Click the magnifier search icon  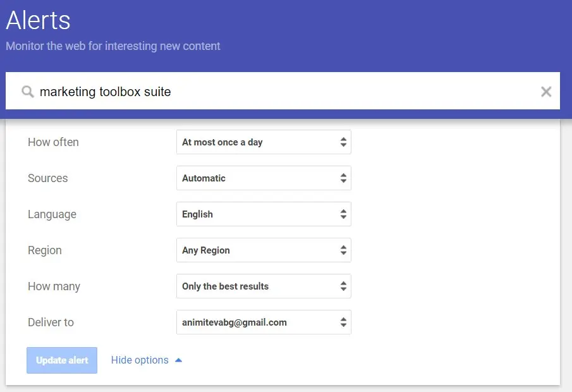click(28, 92)
